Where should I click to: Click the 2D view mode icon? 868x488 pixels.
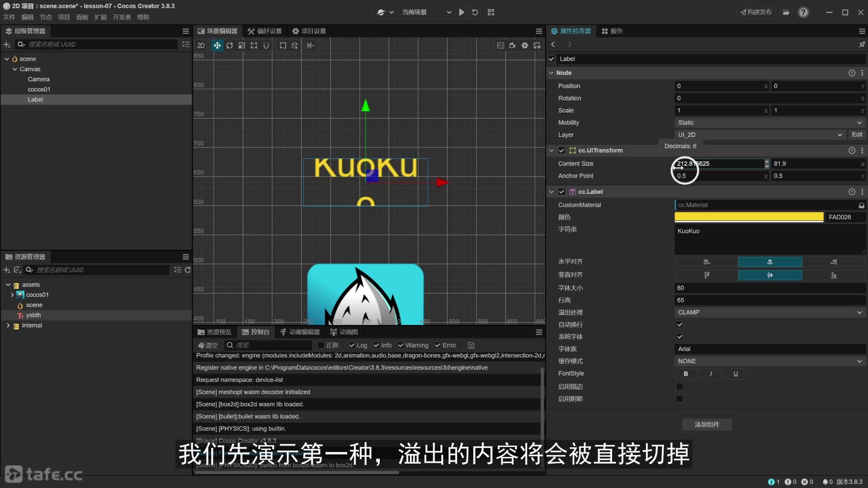pyautogui.click(x=201, y=45)
